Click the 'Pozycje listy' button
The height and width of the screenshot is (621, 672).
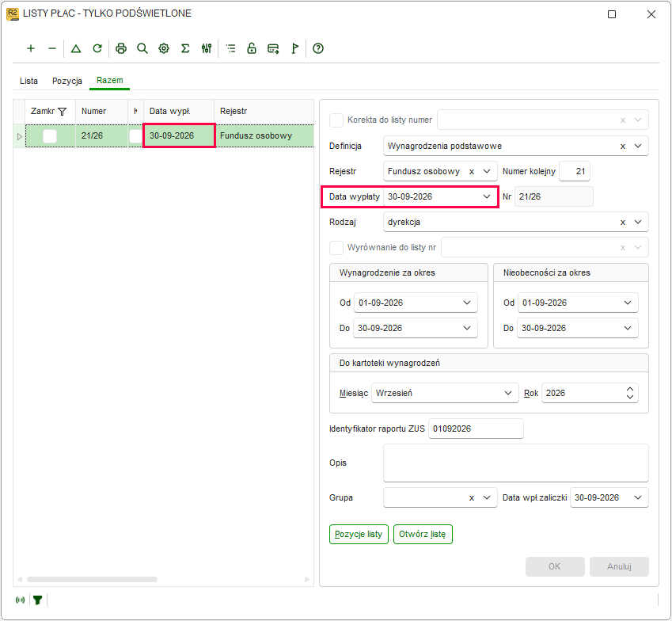point(359,535)
